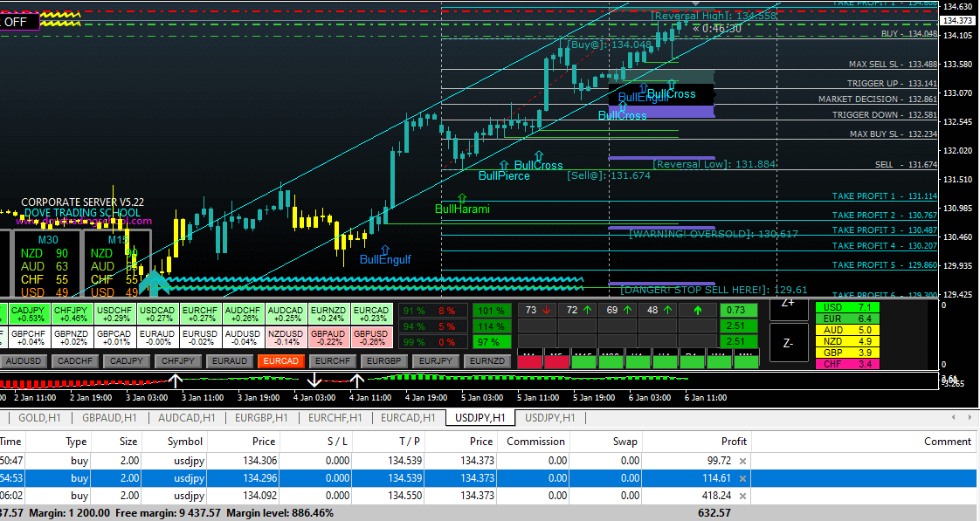Image resolution: width=980 pixels, height=521 pixels.
Task: Close the usdjpy order with 99.72 profit
Action: click(x=742, y=460)
